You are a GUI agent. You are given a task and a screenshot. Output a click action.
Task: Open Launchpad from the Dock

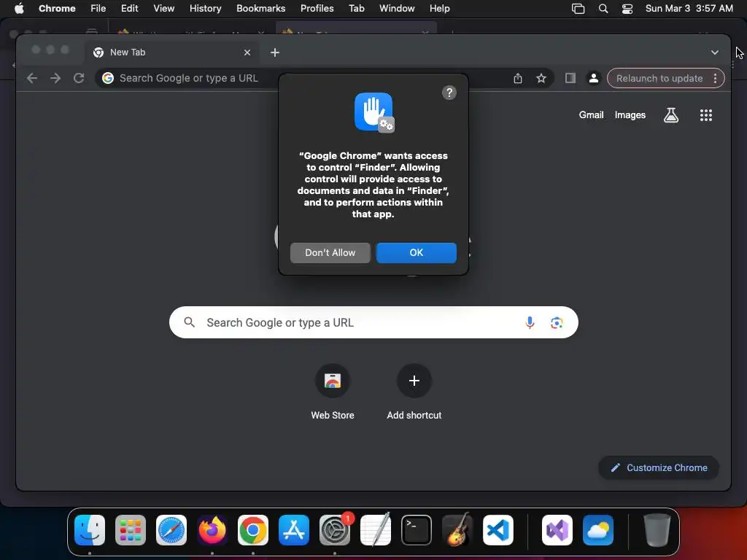131,530
